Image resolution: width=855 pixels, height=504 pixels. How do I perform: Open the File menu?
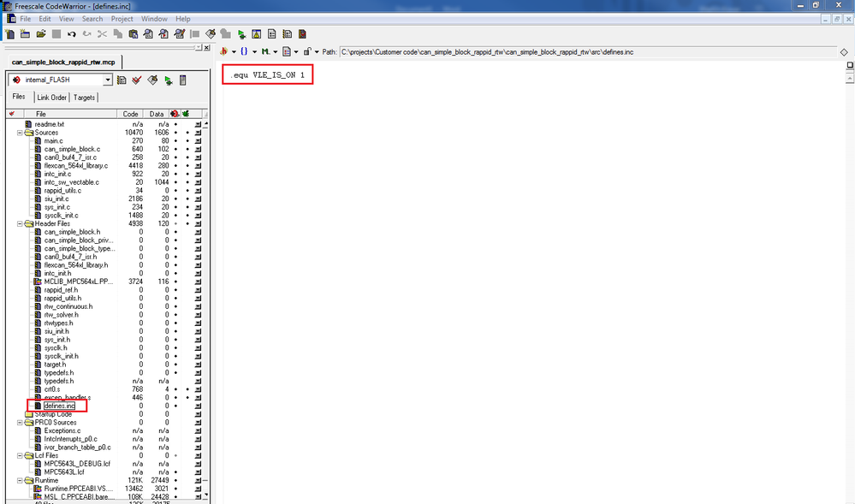tap(25, 19)
